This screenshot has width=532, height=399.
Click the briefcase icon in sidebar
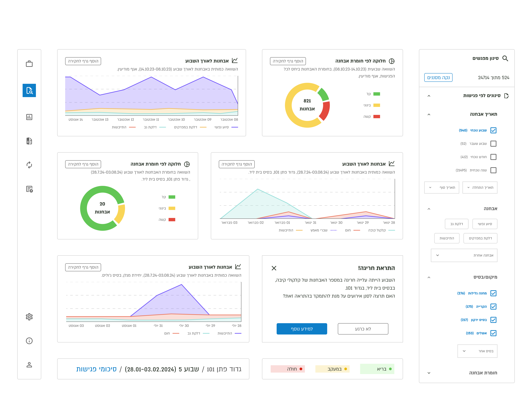29,64
